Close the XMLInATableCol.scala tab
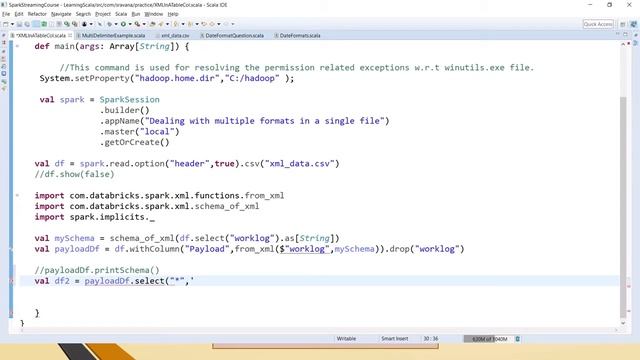640x360 pixels. pyautogui.click(x=70, y=36)
